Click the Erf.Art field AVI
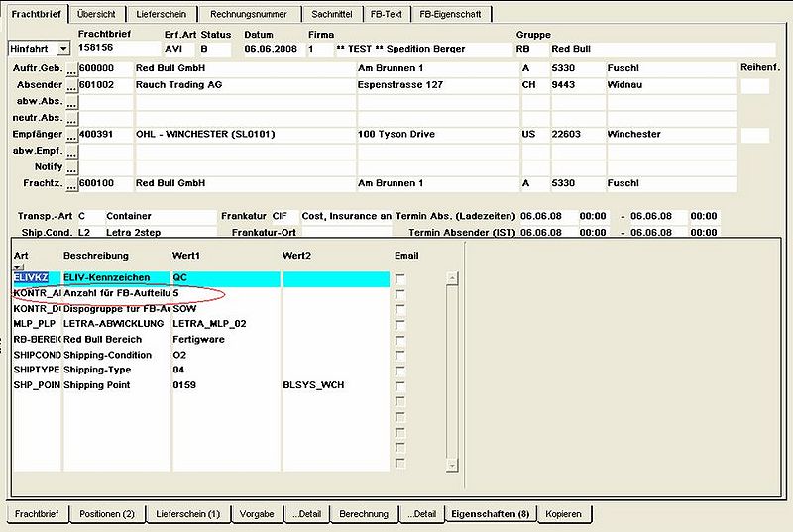This screenshot has height=532, width=793. point(178,49)
